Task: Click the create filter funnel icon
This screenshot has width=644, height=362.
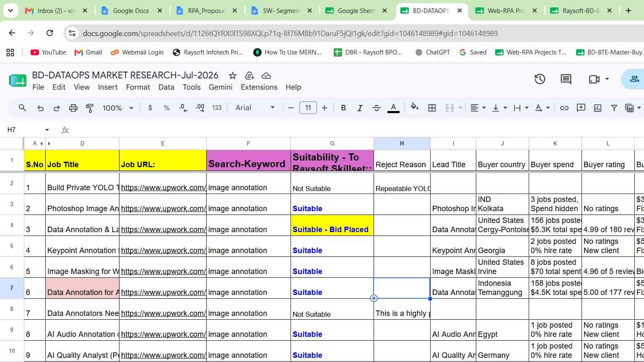Action: [614, 108]
